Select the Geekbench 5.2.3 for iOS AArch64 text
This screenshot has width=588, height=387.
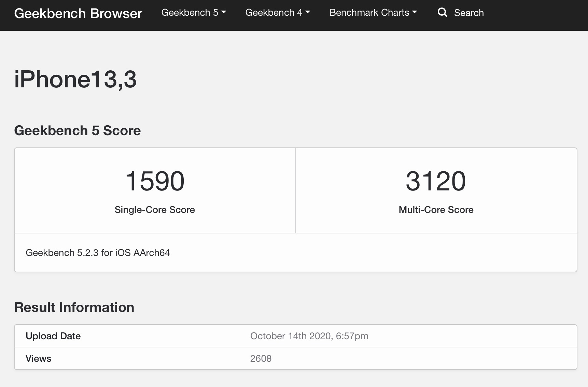pos(98,253)
